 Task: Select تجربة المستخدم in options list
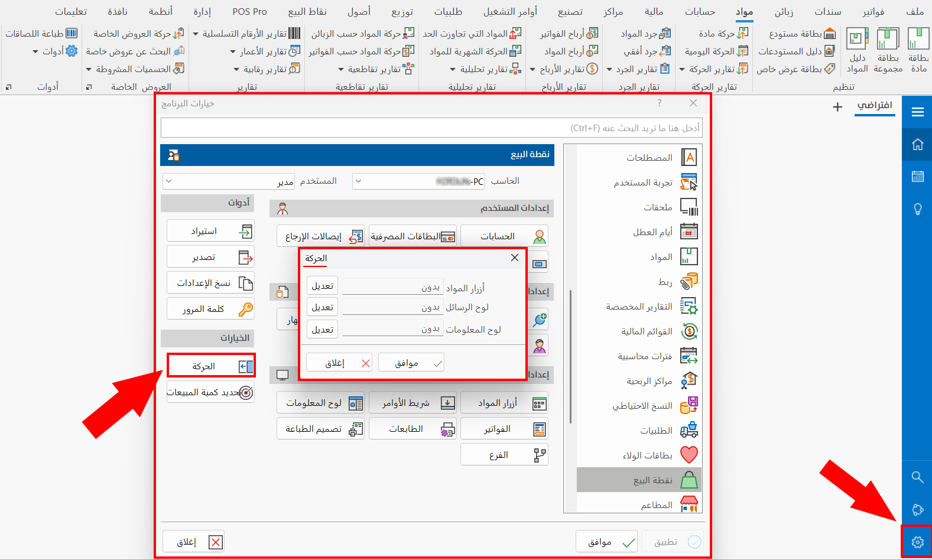click(x=639, y=183)
